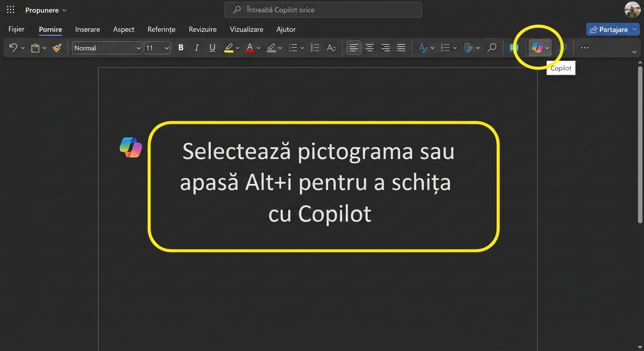This screenshot has width=644, height=351.
Task: Expand the Undo dropdown arrow
Action: coord(23,48)
